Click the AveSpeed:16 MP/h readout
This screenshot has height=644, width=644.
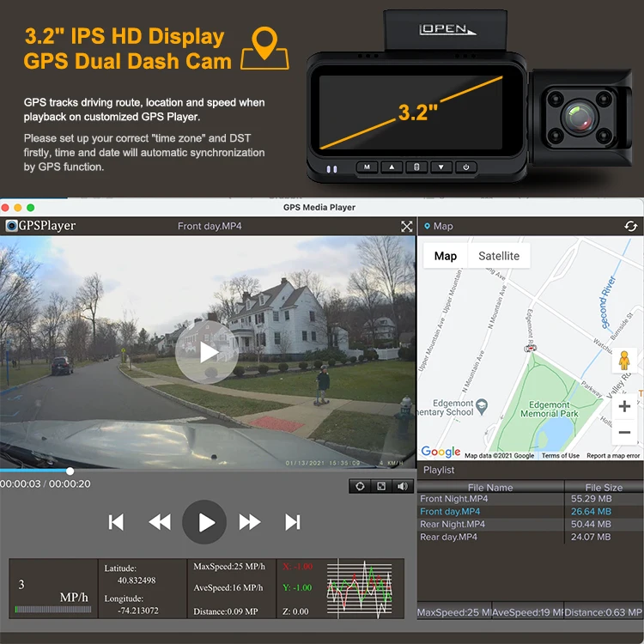[228, 587]
